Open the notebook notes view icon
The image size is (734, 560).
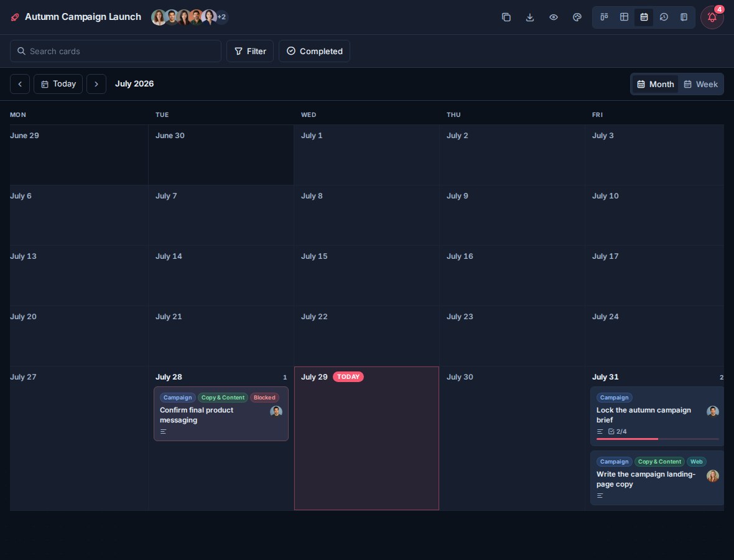click(684, 17)
